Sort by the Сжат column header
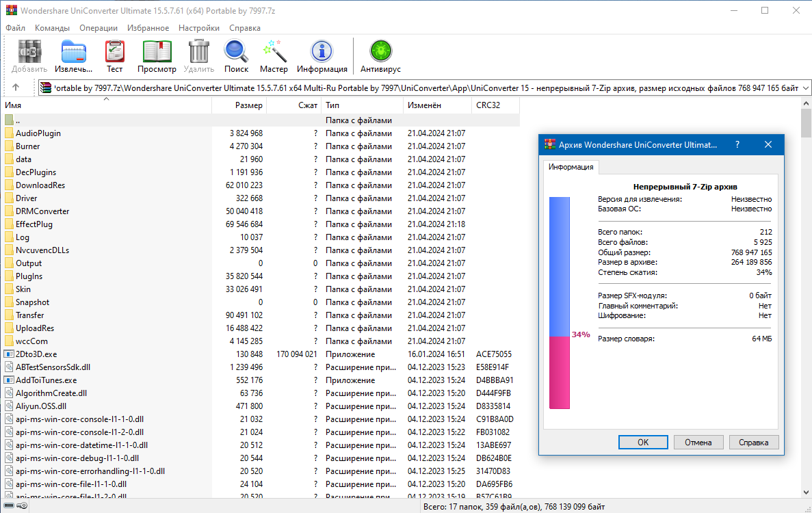 [x=293, y=105]
